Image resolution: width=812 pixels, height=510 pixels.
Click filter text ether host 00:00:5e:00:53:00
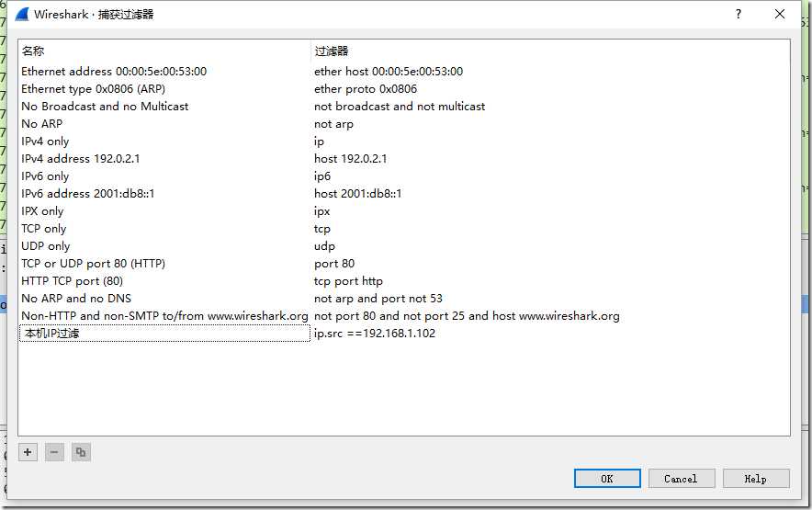389,72
